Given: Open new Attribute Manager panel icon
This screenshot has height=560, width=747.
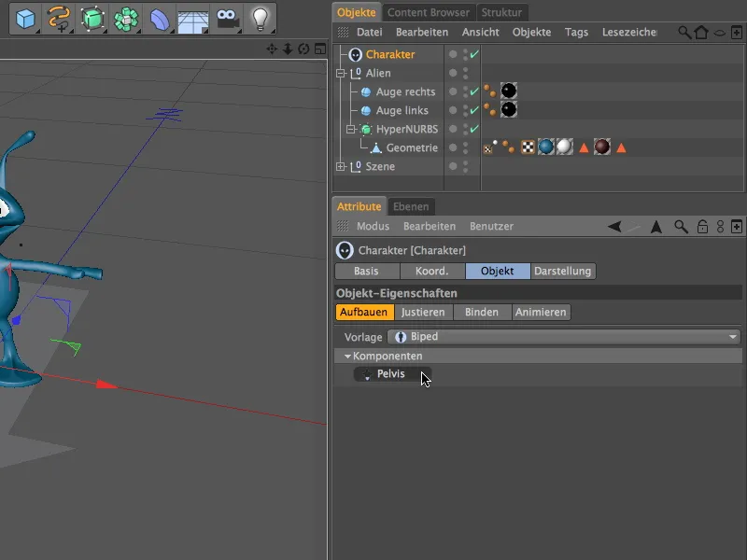Looking at the screenshot, I should (x=737, y=227).
